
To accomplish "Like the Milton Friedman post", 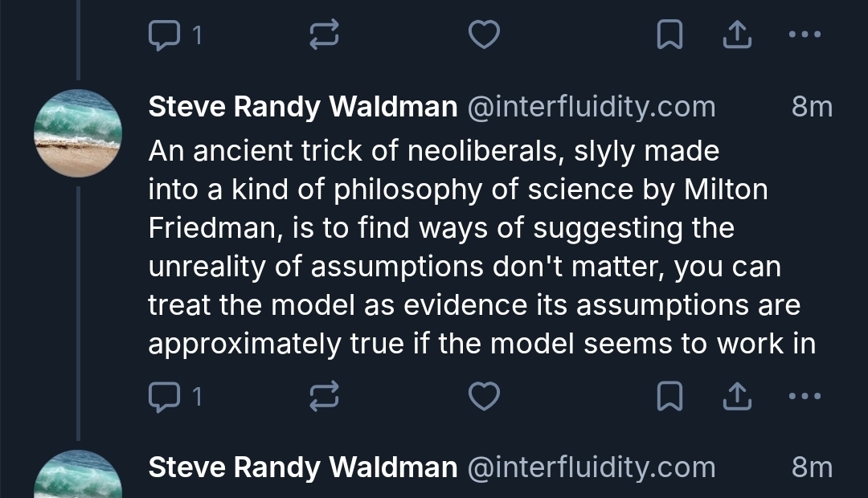I will pos(484,395).
